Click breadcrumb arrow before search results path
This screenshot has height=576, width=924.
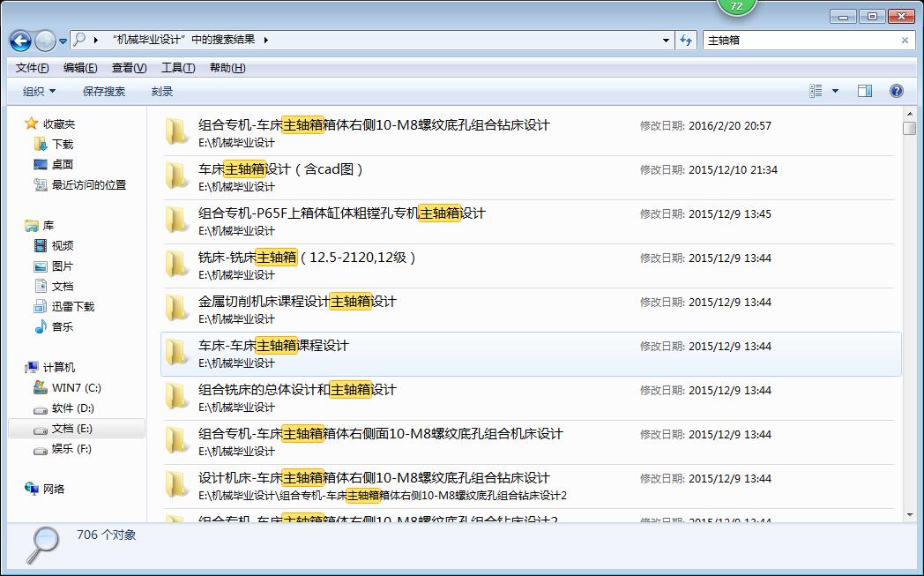tap(95, 40)
